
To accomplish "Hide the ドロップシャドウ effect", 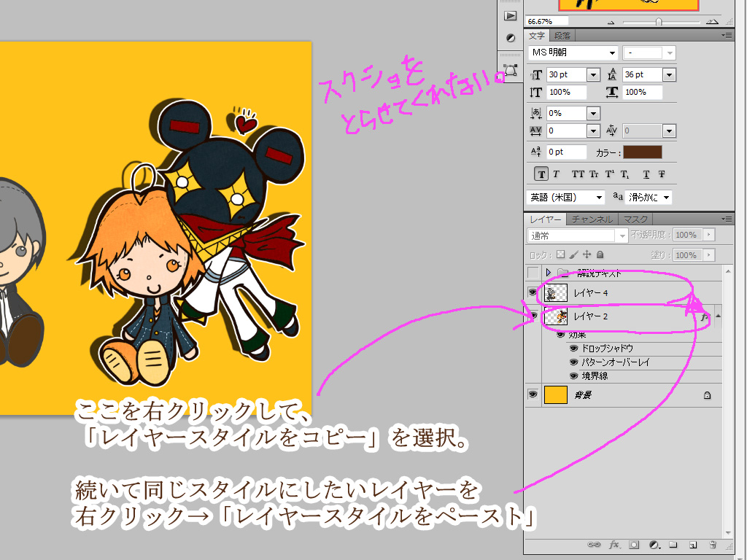I will coord(573,349).
